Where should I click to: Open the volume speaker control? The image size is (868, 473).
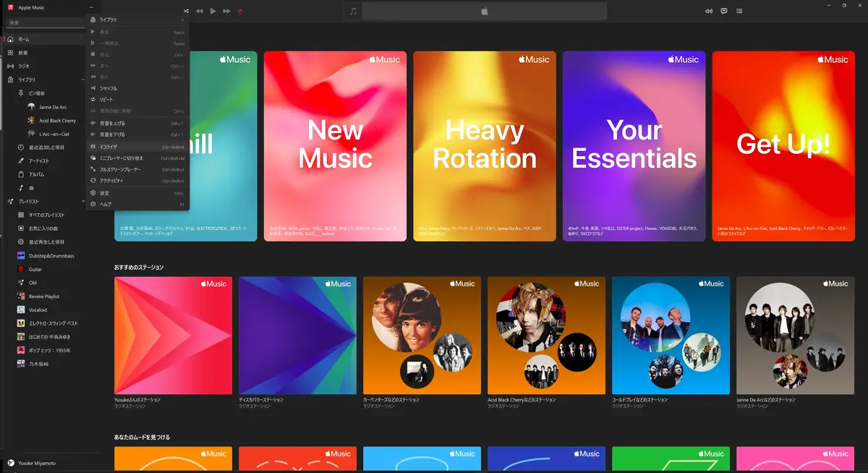(709, 11)
